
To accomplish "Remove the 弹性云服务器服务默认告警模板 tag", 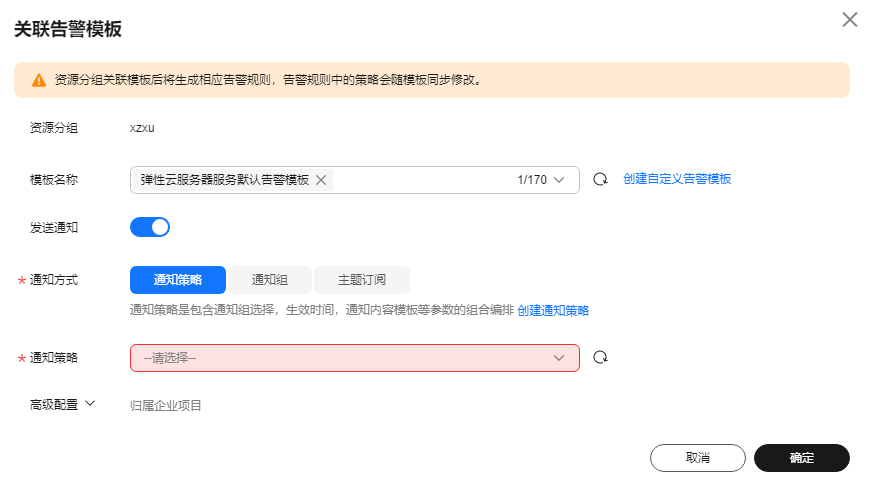I will click(x=321, y=180).
